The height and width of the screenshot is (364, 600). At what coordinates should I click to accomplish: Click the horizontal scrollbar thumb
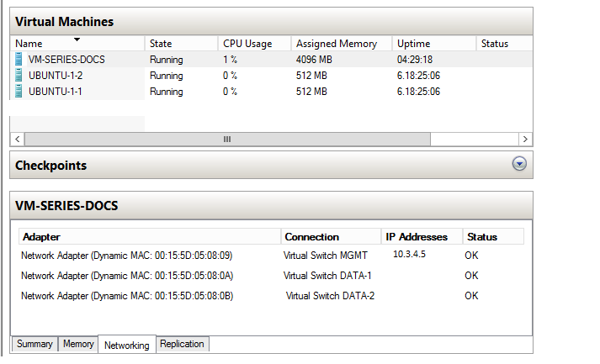226,139
